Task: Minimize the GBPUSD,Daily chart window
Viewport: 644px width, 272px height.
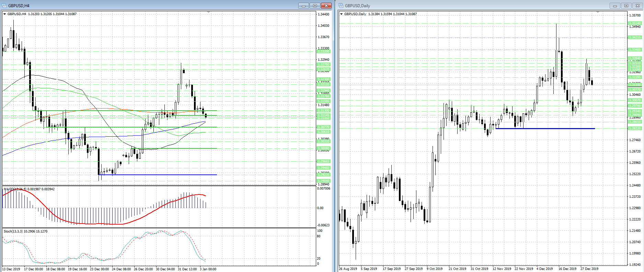Action: pos(615,5)
